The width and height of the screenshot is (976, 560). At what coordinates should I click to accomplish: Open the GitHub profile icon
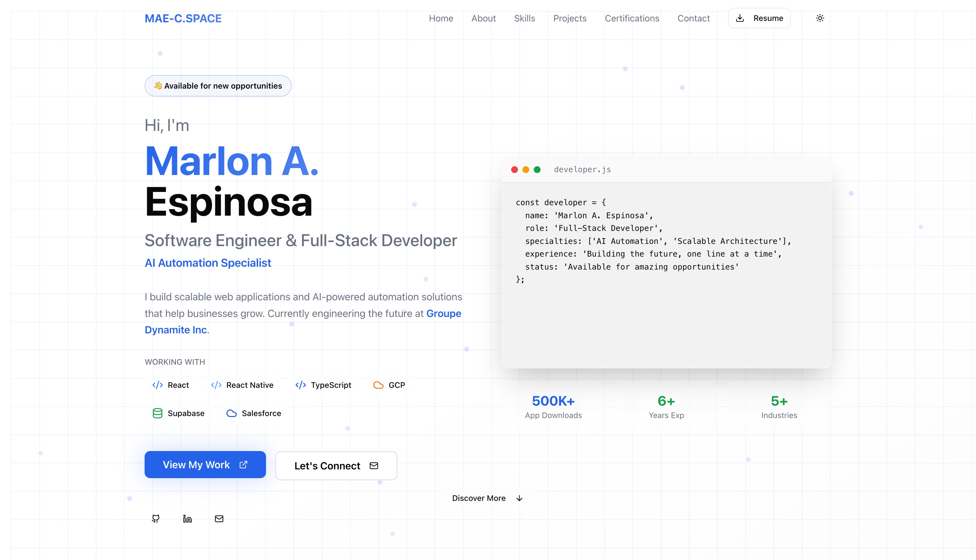click(x=156, y=519)
